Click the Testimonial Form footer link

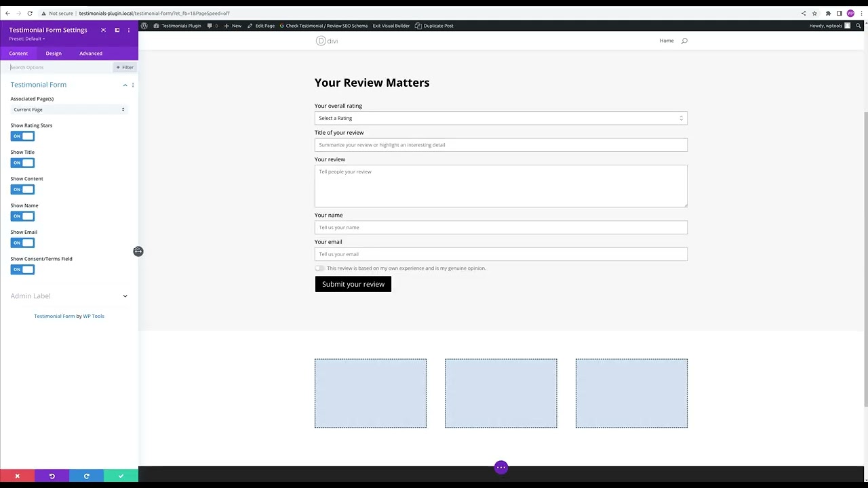[x=54, y=316]
